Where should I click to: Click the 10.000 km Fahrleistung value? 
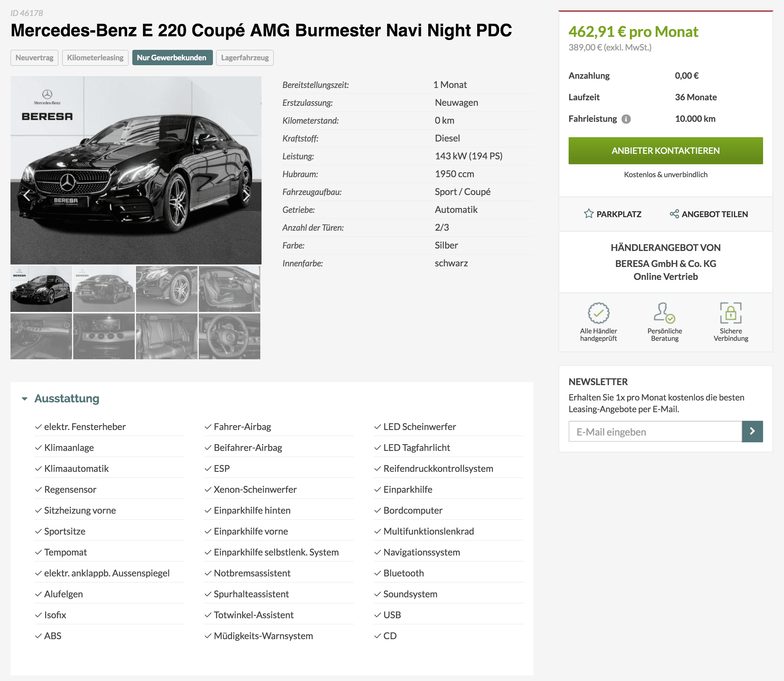(695, 119)
